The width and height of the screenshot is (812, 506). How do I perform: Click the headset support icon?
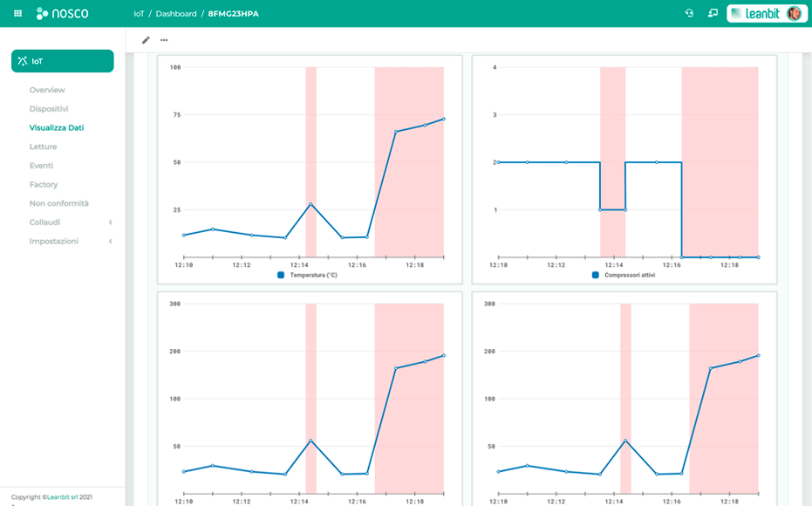[689, 13]
